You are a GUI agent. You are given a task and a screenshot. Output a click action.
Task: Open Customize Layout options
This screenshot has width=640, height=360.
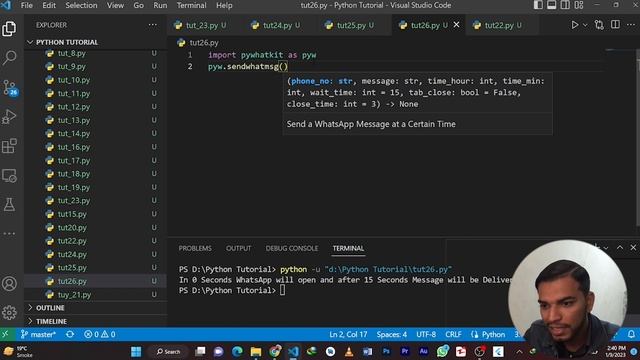point(579,5)
